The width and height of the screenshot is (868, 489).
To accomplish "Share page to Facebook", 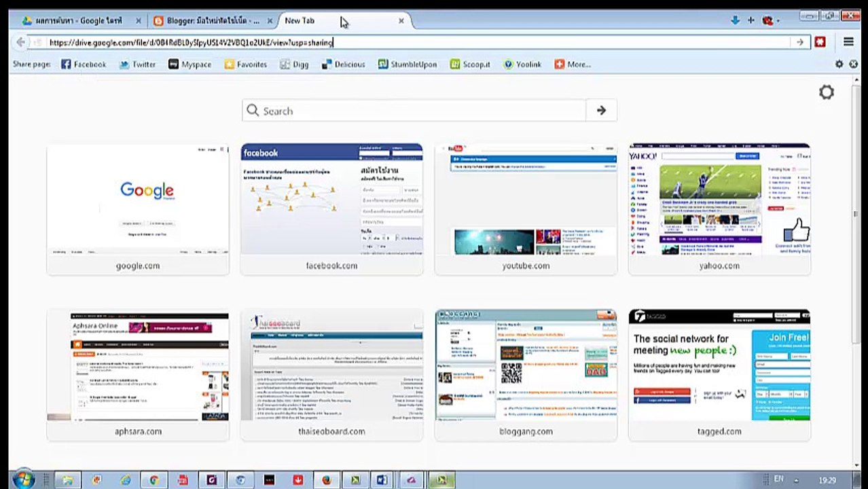I will tap(84, 65).
